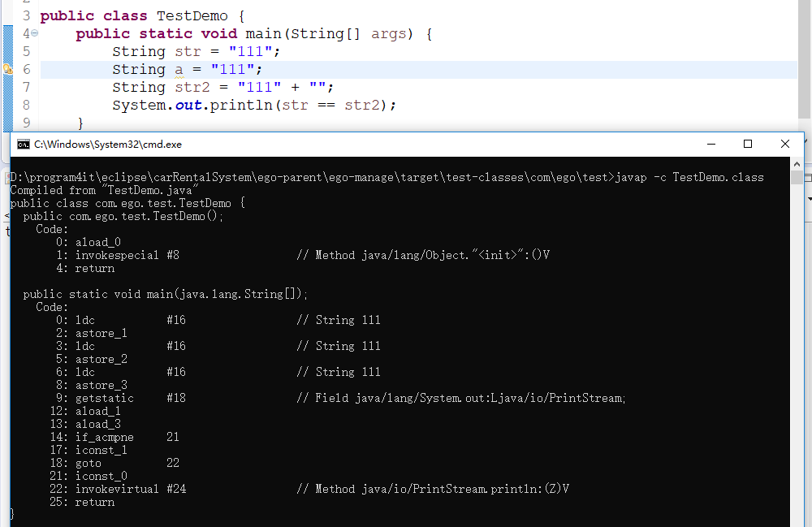Click the cmd.exe window title icon
Image resolution: width=812 pixels, height=527 pixels.
(24, 145)
